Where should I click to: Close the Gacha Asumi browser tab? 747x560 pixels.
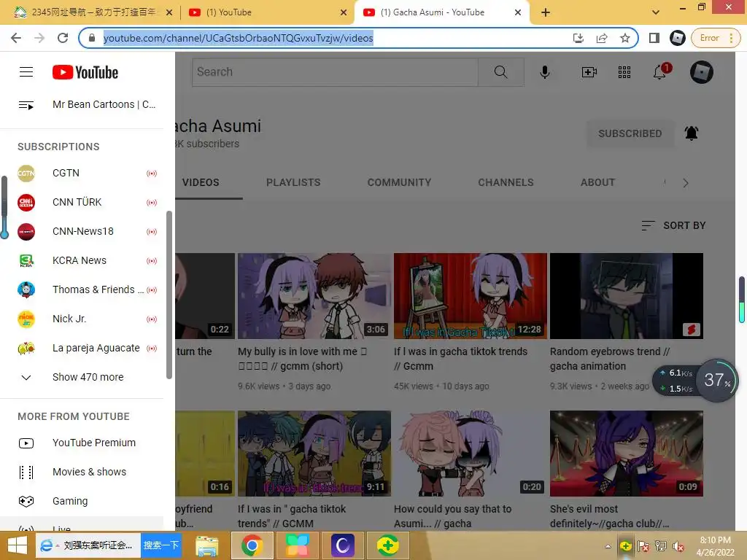[518, 12]
